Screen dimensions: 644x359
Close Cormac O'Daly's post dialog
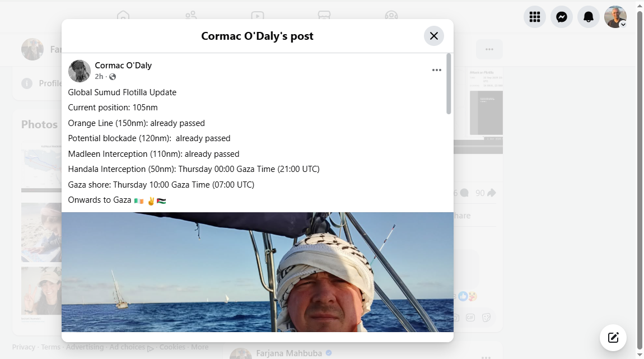433,36
